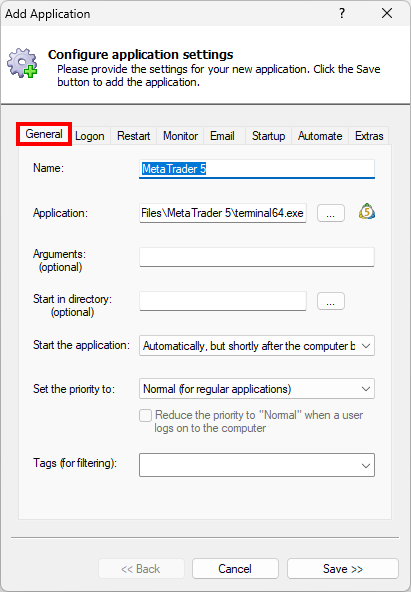The width and height of the screenshot is (411, 592).
Task: Click the Set the priority to label
Action: [x=74, y=389]
